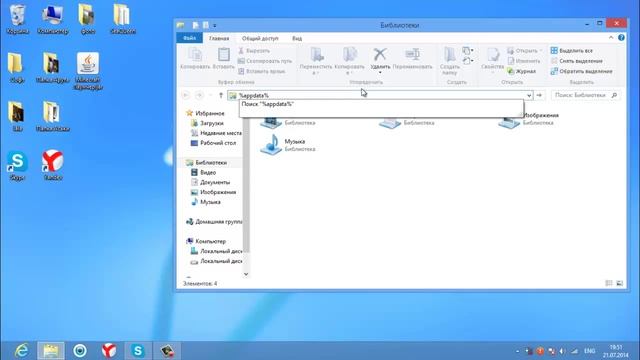
Task: Collapse the ribbon with the chevron
Action: [x=611, y=38]
